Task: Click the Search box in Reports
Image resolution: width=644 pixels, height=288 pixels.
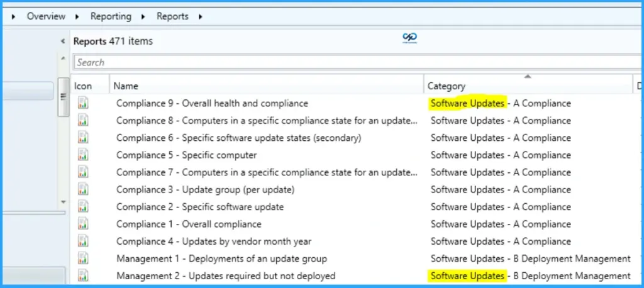Action: point(357,62)
